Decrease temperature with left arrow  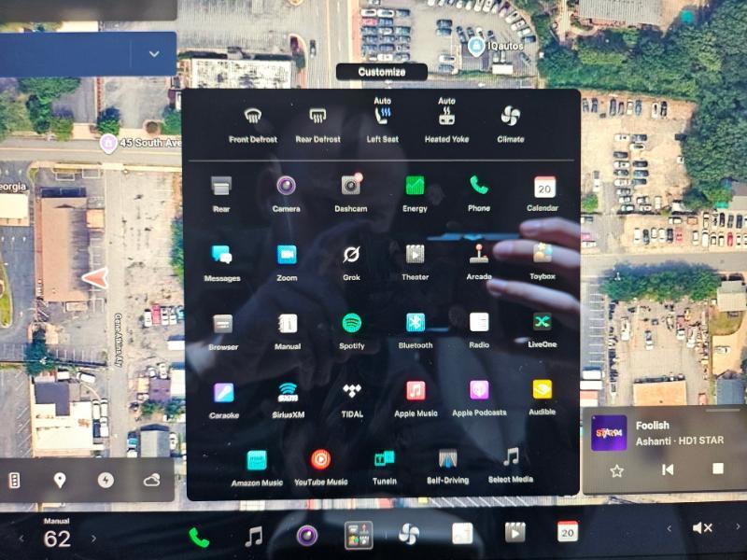[x=21, y=539]
